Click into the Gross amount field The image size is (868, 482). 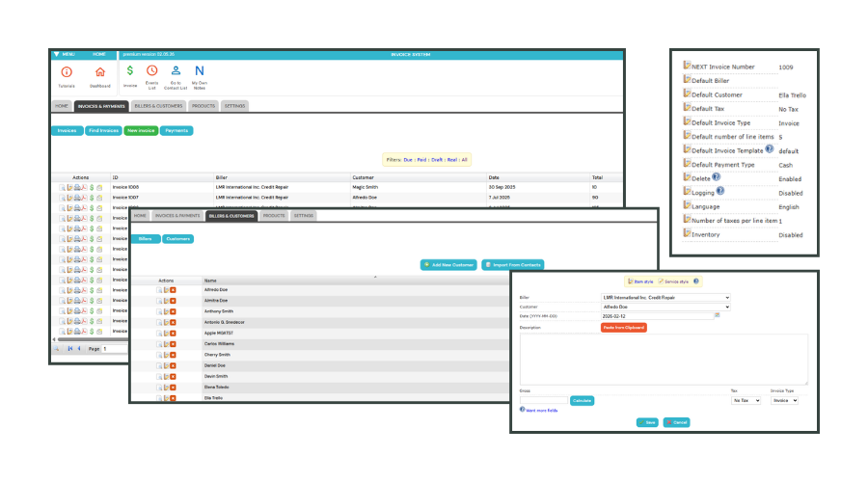point(544,400)
